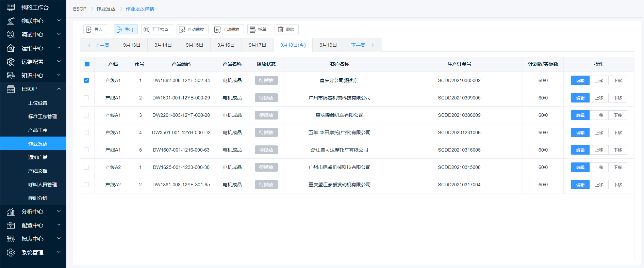Click the 导出 export icon button
The height and width of the screenshot is (268, 644).
tap(126, 30)
